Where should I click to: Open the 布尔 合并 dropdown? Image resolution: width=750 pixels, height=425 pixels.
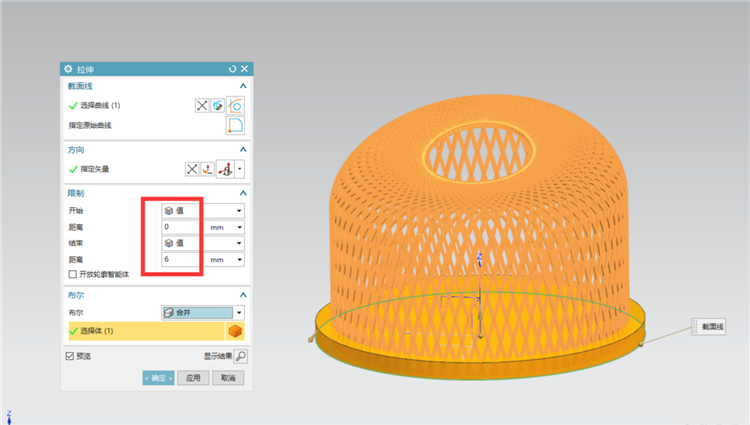pyautogui.click(x=203, y=313)
